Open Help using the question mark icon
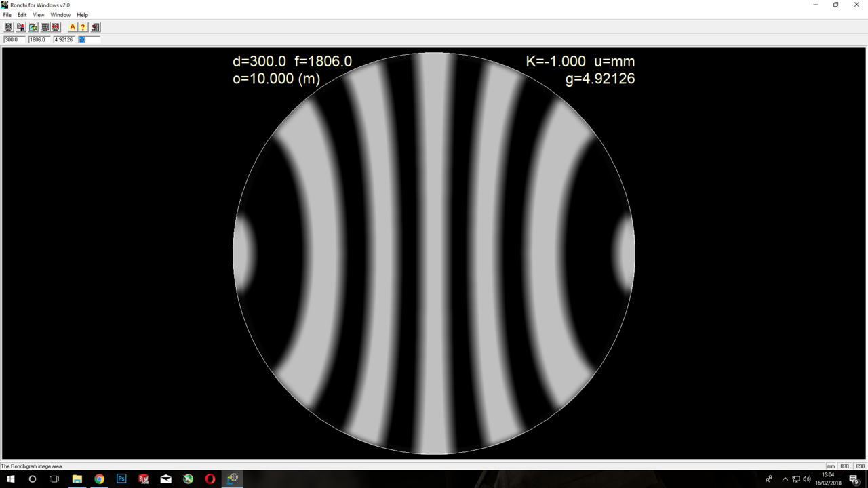Viewport: 868px width, 488px height. (83, 27)
